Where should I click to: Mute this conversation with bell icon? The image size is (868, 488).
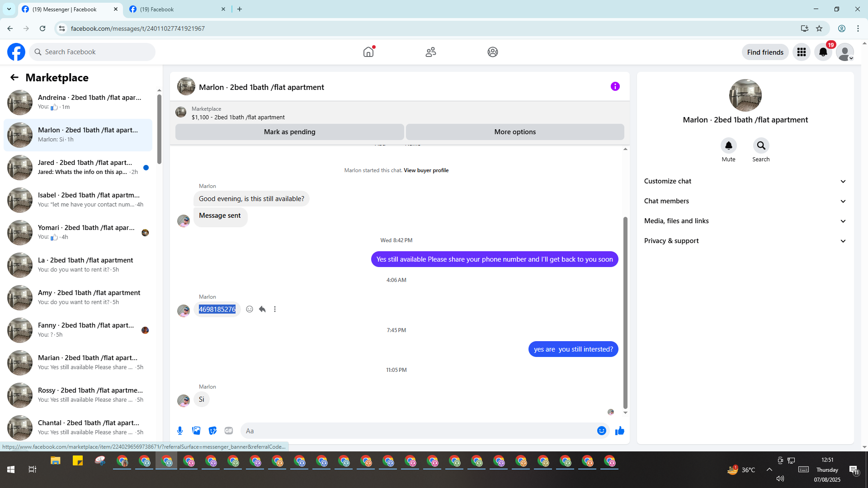pyautogui.click(x=728, y=145)
